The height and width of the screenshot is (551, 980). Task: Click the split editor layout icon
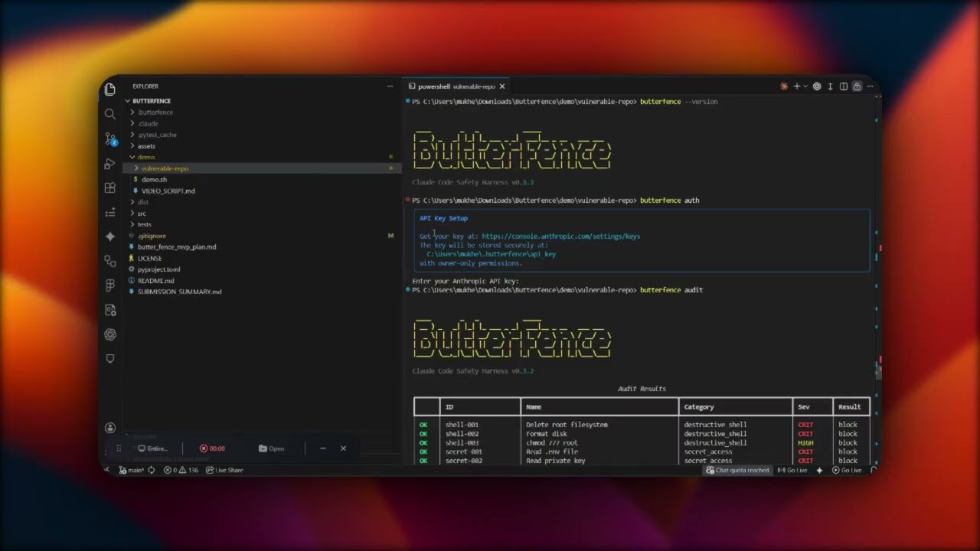844,86
